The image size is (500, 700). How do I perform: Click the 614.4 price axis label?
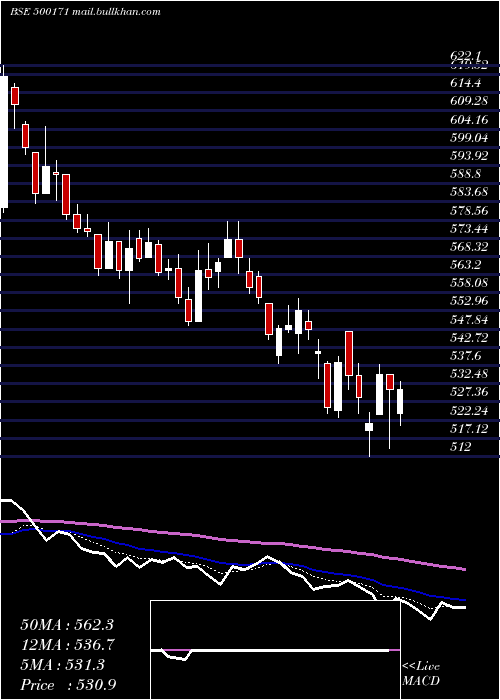[x=465, y=83]
